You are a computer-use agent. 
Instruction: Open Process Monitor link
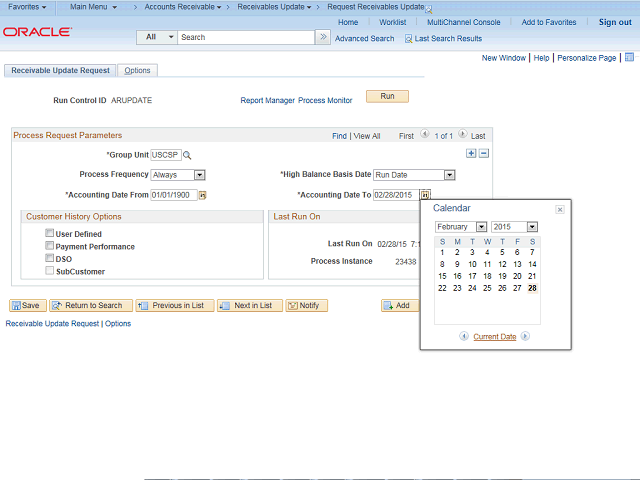(x=325, y=100)
